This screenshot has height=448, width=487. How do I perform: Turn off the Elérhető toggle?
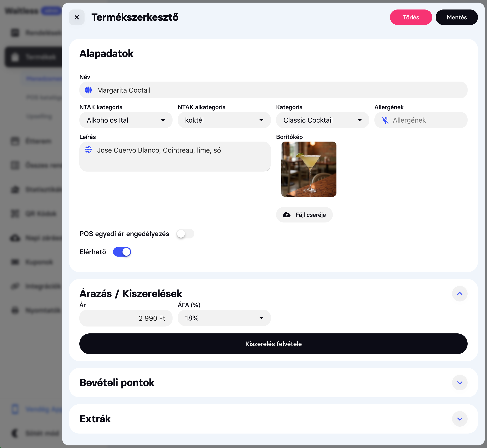(x=122, y=252)
